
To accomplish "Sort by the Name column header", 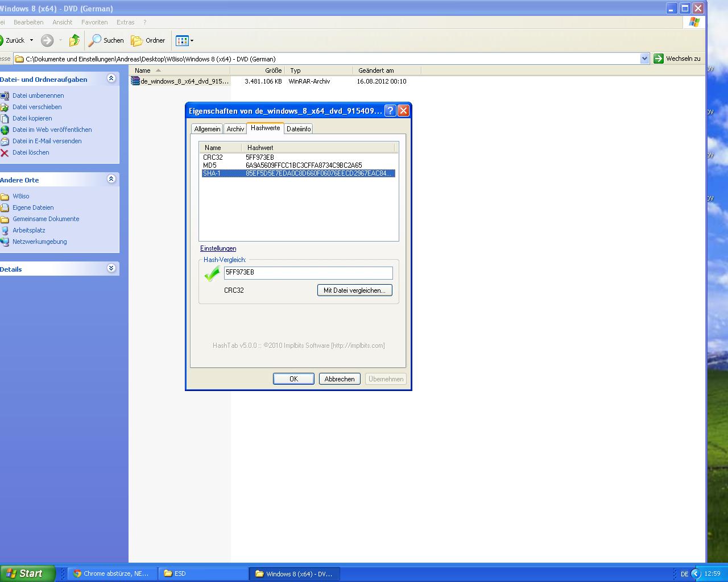I will pyautogui.click(x=179, y=70).
